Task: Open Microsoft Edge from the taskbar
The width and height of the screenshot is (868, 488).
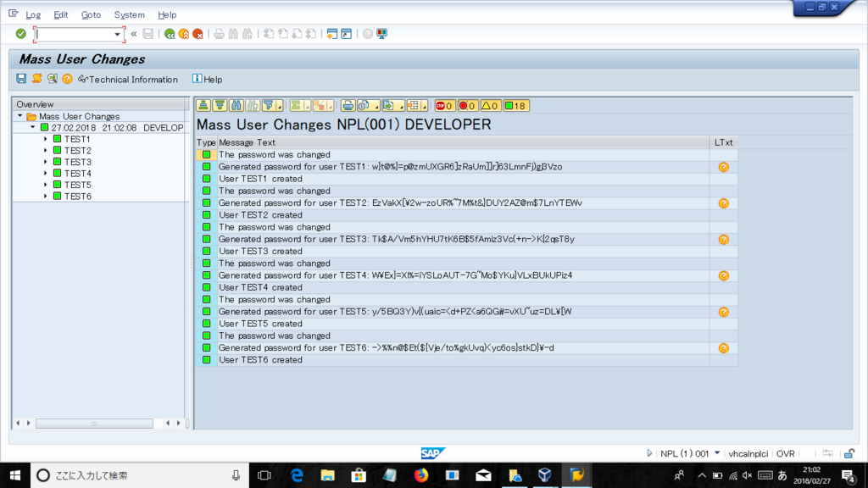Action: (x=297, y=475)
